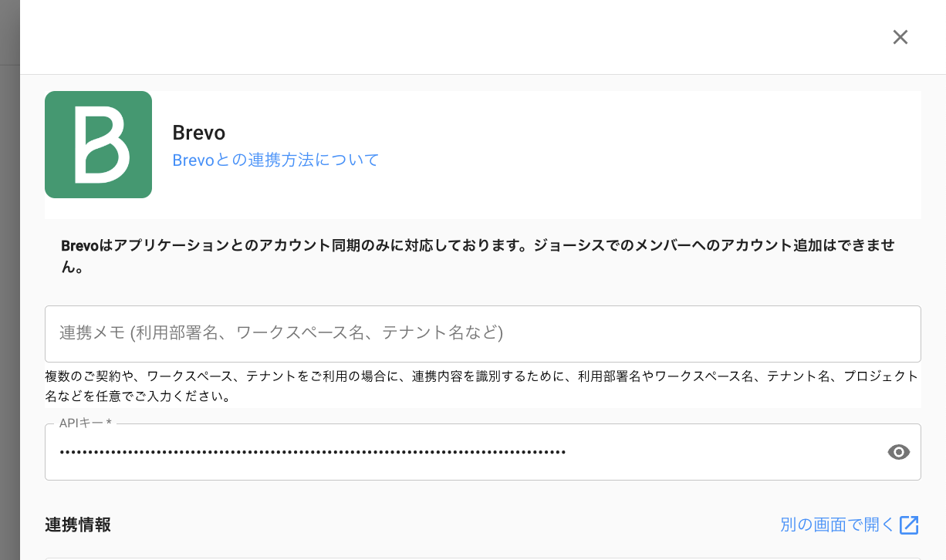This screenshot has height=560, width=946.
Task: Click the dimmed backdrop left of the panel
Action: click(9, 309)
